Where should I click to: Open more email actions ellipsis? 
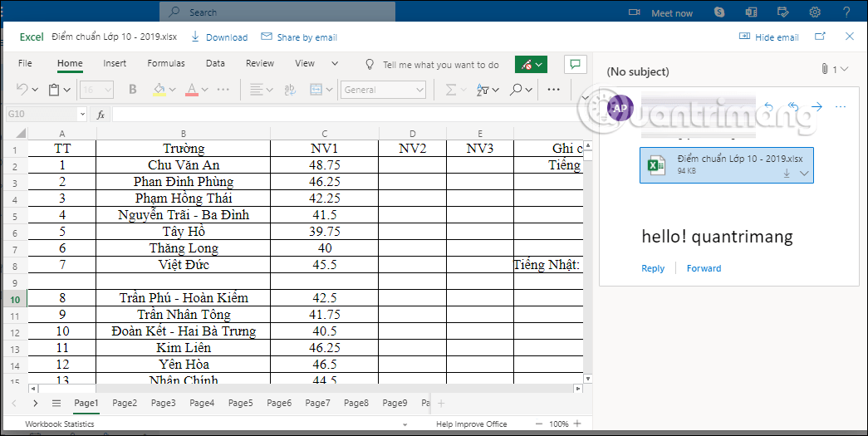pyautogui.click(x=841, y=107)
